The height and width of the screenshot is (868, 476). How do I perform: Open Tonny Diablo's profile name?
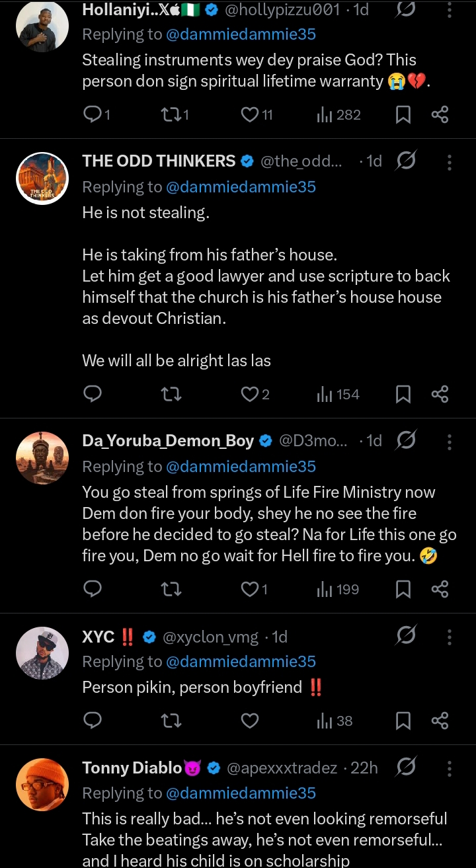[132, 768]
